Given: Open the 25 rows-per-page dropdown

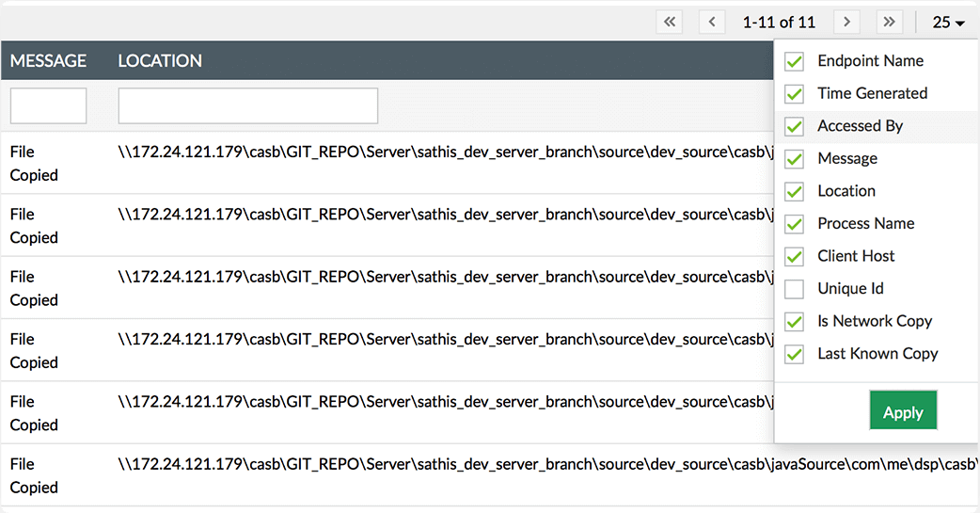Looking at the screenshot, I should (x=948, y=23).
